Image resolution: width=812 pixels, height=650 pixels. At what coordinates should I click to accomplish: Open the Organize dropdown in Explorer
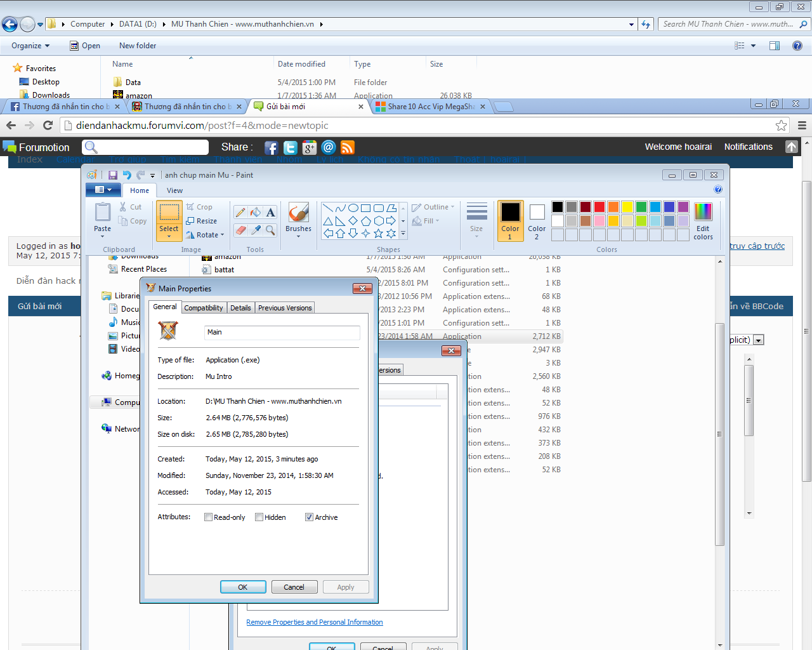[x=30, y=46]
